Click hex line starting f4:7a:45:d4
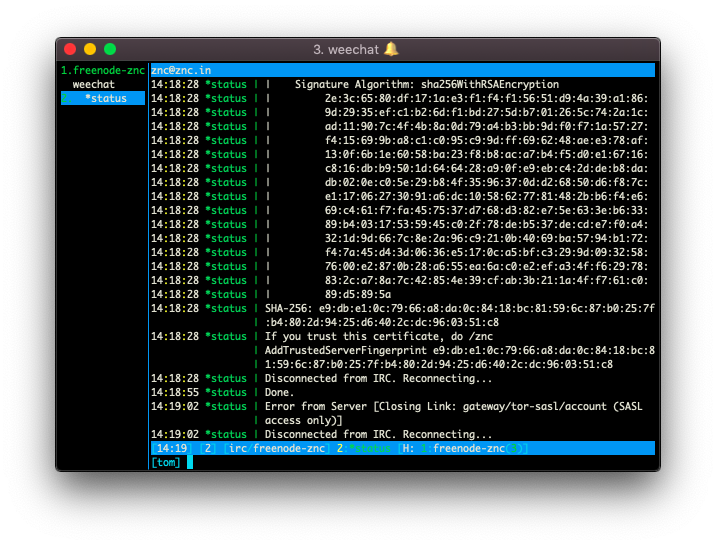This screenshot has width=716, height=545. point(486,252)
